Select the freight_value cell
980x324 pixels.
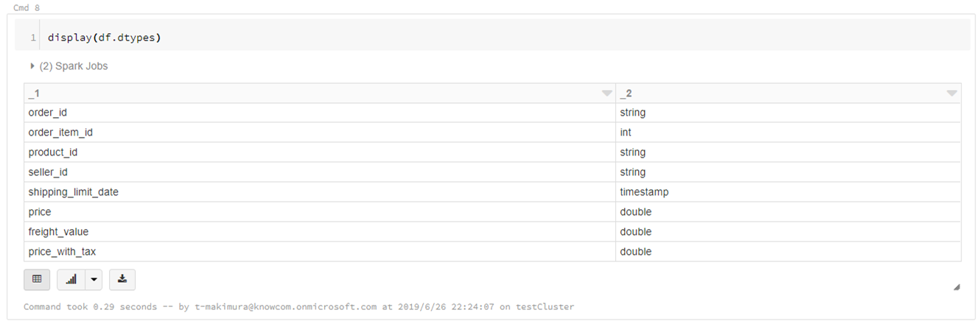58,232
